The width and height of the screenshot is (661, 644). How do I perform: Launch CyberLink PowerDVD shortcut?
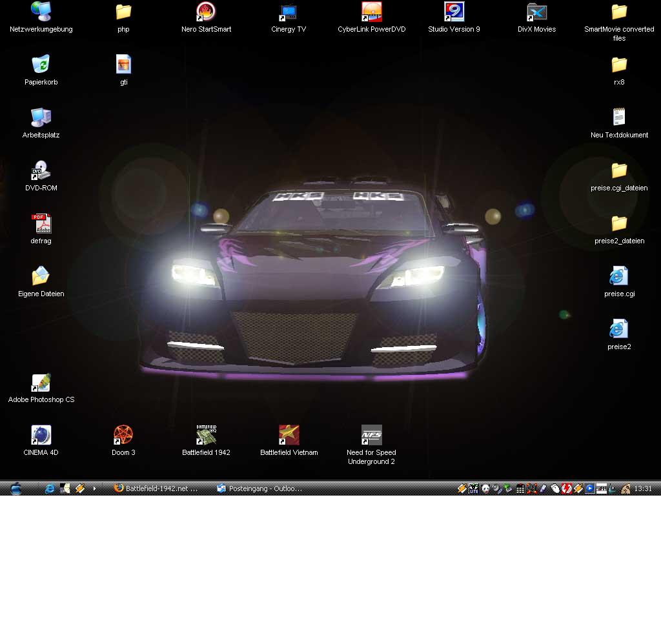tap(371, 17)
